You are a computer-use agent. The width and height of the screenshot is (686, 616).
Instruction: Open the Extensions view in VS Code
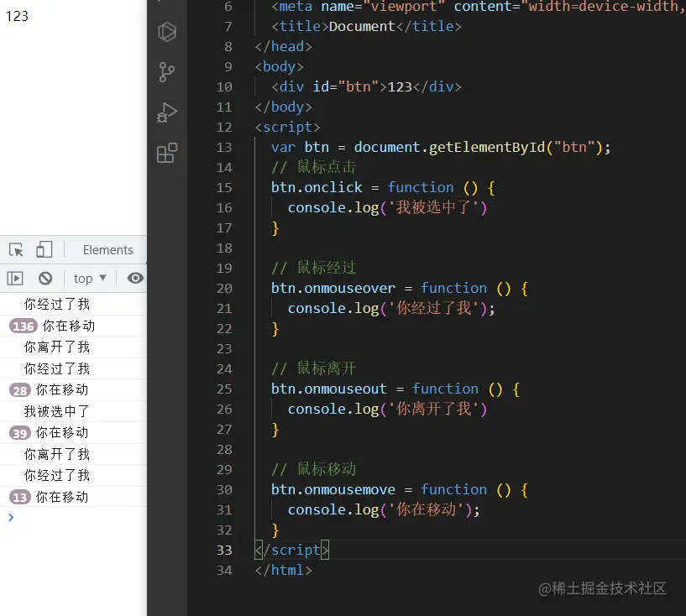(167, 153)
